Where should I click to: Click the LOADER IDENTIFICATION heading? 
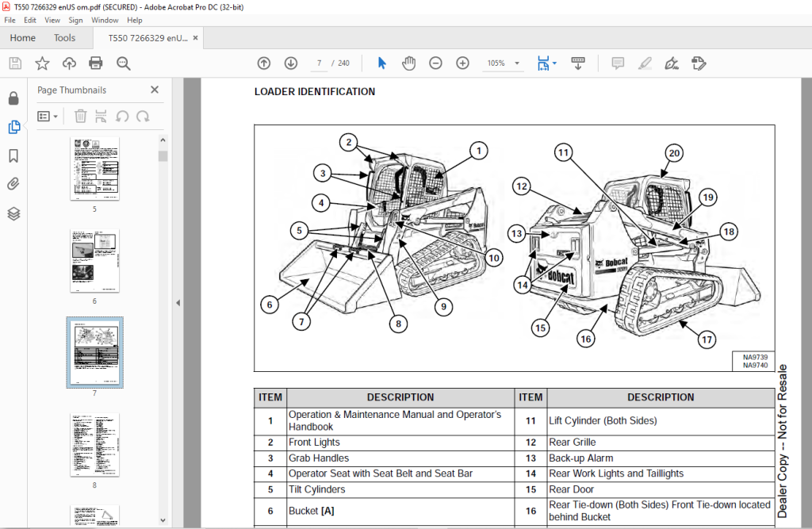315,92
